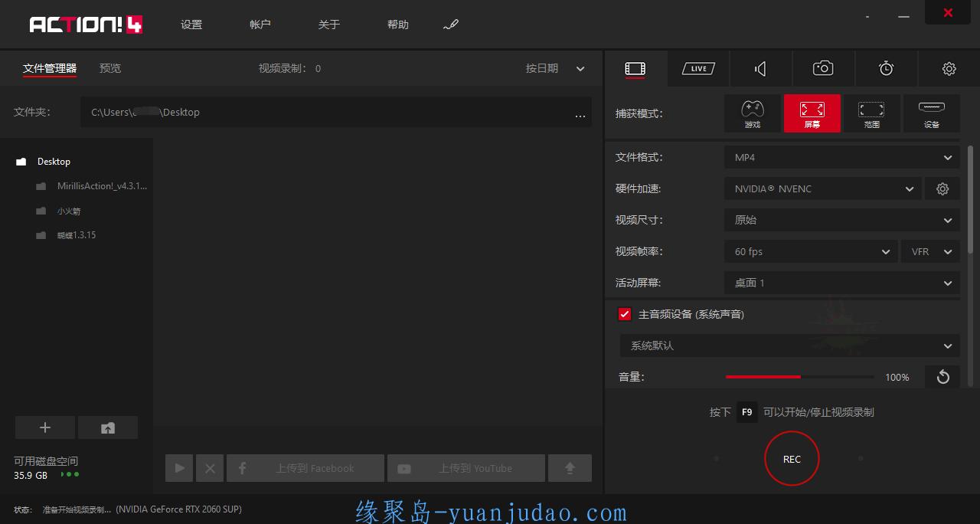The height and width of the screenshot is (524, 980).
Task: Click the F9 hotkey box
Action: pyautogui.click(x=747, y=412)
